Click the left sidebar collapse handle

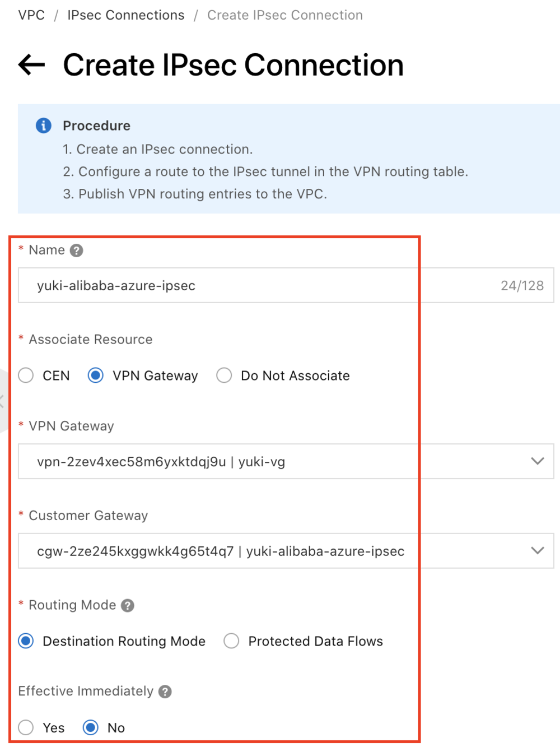(x=2, y=400)
